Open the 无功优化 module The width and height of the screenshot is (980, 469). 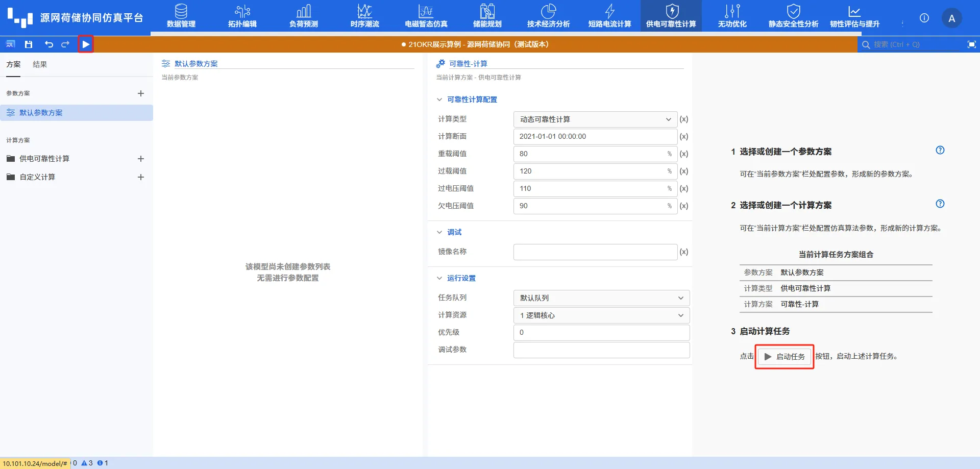point(732,16)
